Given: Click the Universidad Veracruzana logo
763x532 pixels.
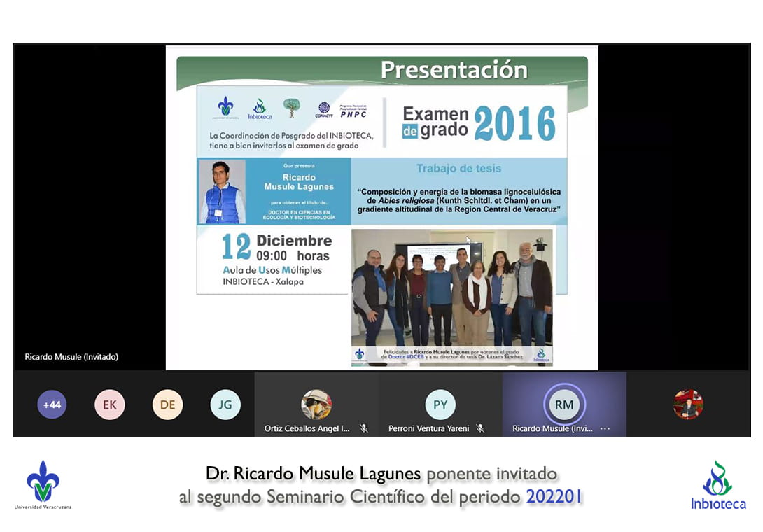Looking at the screenshot, I should [43, 484].
